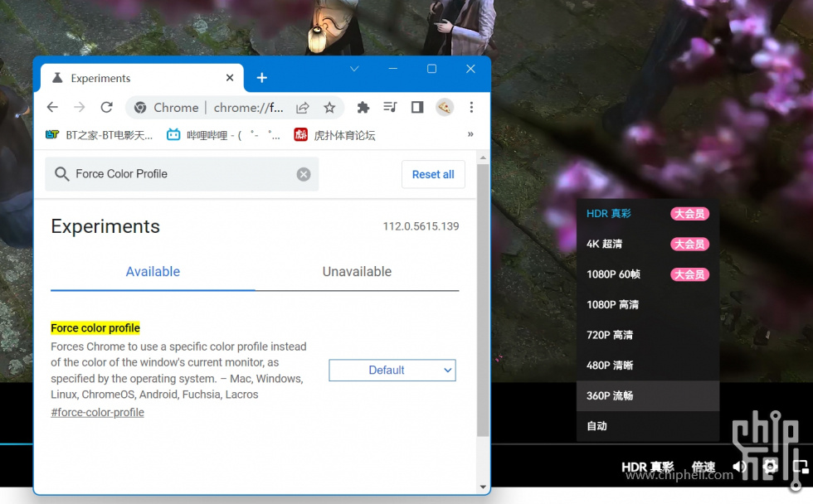This screenshot has height=504, width=813.
Task: Reload the Experiments page
Action: coord(107,107)
